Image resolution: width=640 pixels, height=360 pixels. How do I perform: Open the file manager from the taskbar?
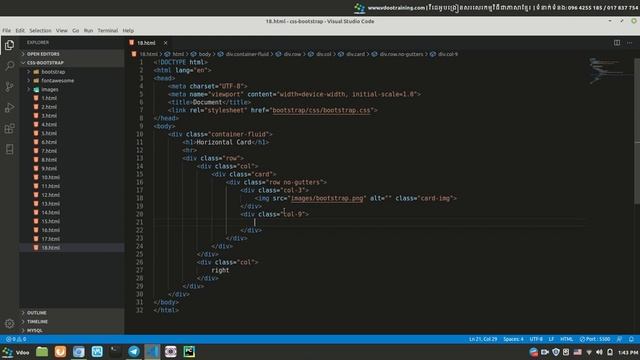(x=42, y=351)
